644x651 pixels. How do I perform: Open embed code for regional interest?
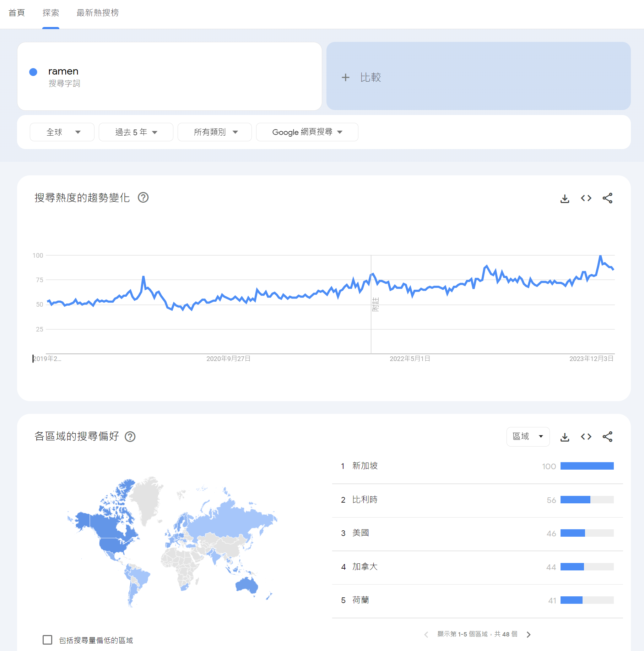coord(586,437)
